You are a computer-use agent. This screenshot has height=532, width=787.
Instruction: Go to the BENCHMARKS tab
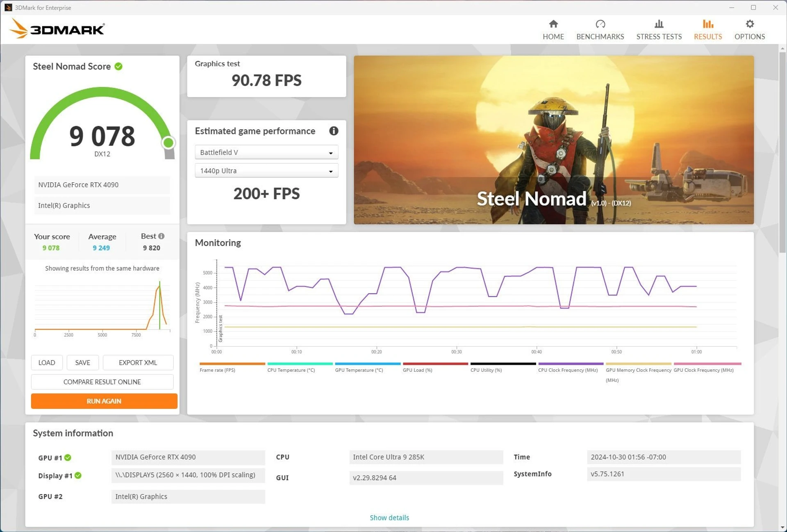tap(600, 30)
